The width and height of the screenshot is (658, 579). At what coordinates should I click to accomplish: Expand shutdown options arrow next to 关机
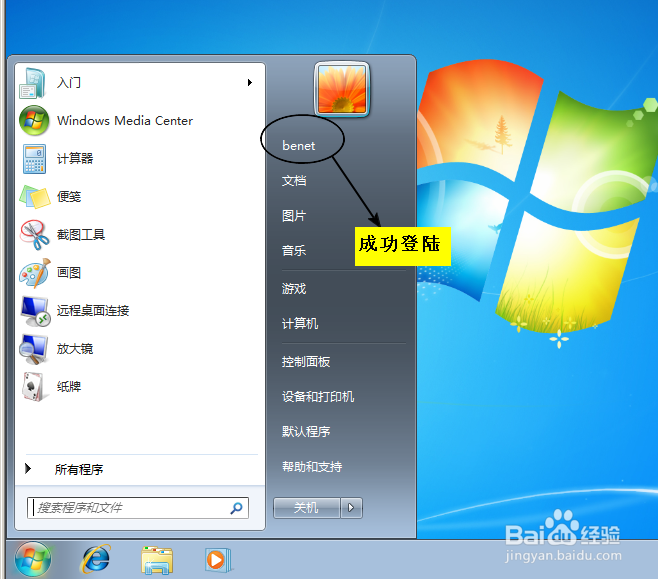click(x=351, y=508)
